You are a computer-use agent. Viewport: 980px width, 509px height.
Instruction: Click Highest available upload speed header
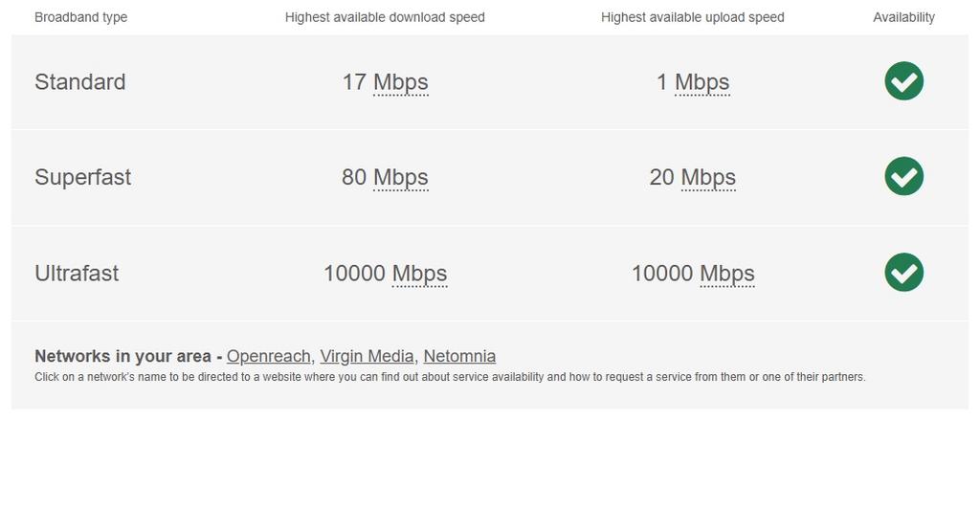693,17
